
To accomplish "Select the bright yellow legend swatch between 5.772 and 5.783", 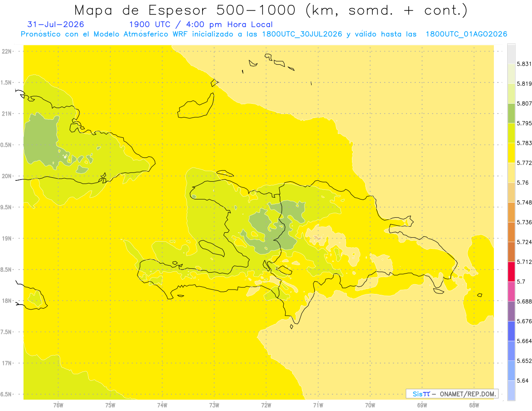I will coord(511,153).
